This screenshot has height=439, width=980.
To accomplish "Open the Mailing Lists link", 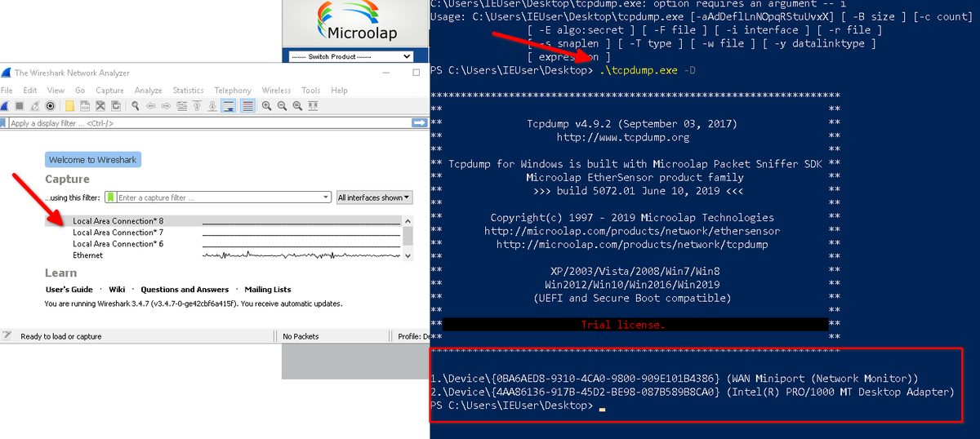I will pos(268,290).
